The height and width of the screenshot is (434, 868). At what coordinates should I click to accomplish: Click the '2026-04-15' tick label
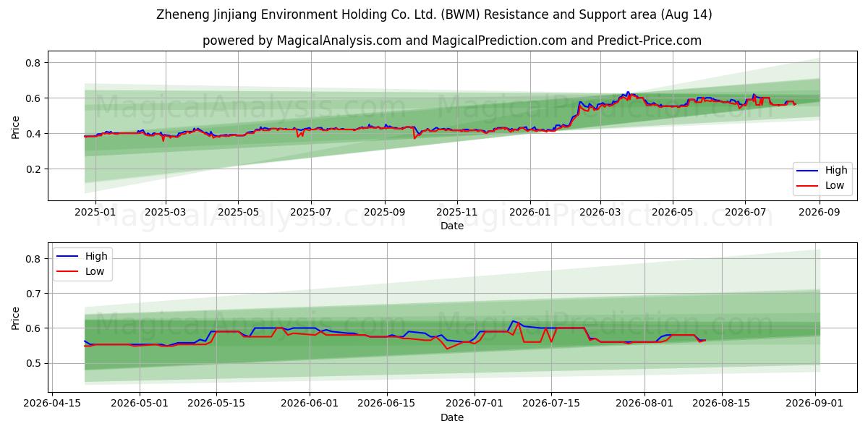point(52,404)
